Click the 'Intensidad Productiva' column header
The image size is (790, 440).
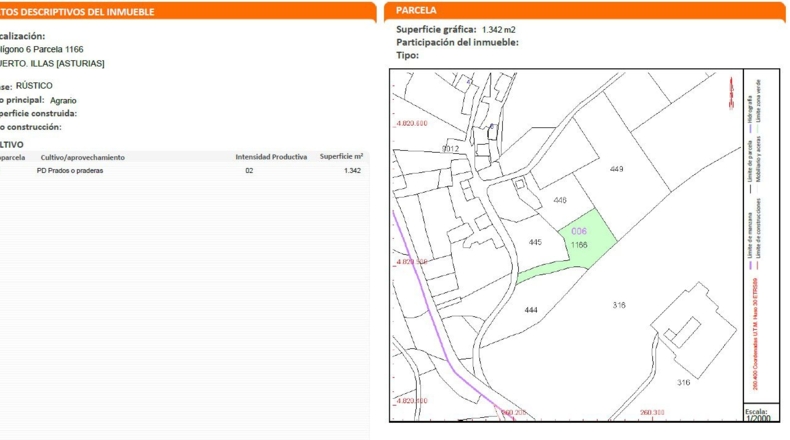pyautogui.click(x=271, y=157)
